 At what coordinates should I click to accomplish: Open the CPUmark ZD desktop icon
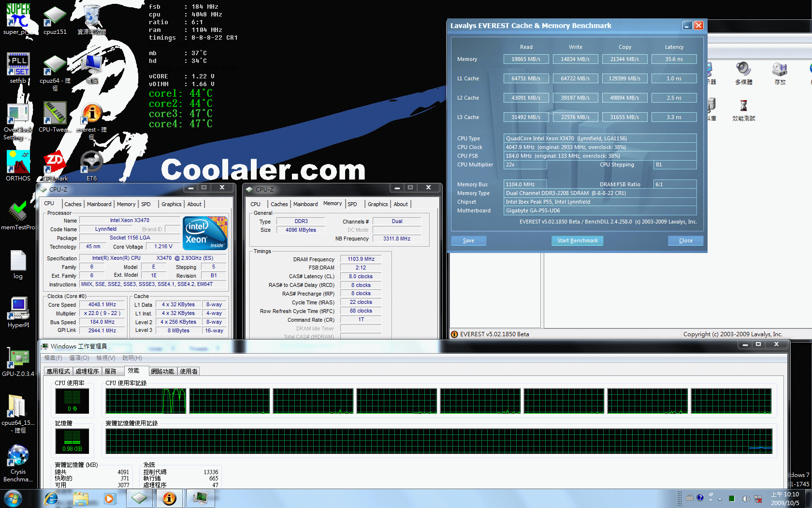[55, 163]
